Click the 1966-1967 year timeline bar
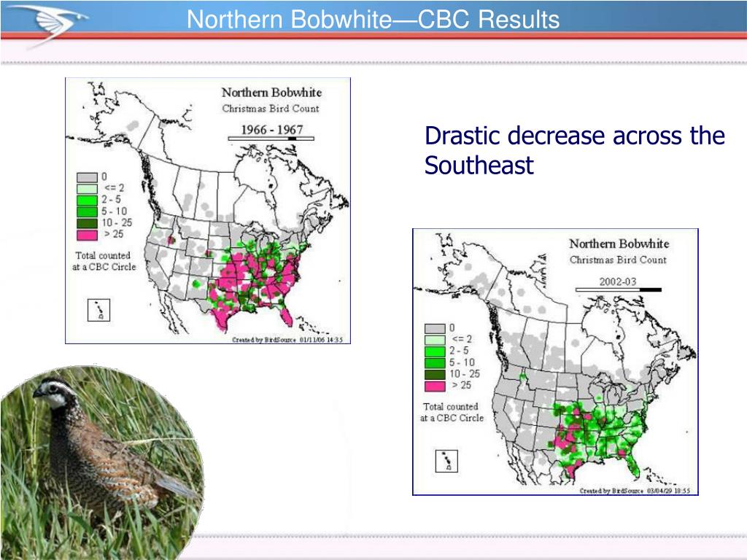 click(x=271, y=139)
